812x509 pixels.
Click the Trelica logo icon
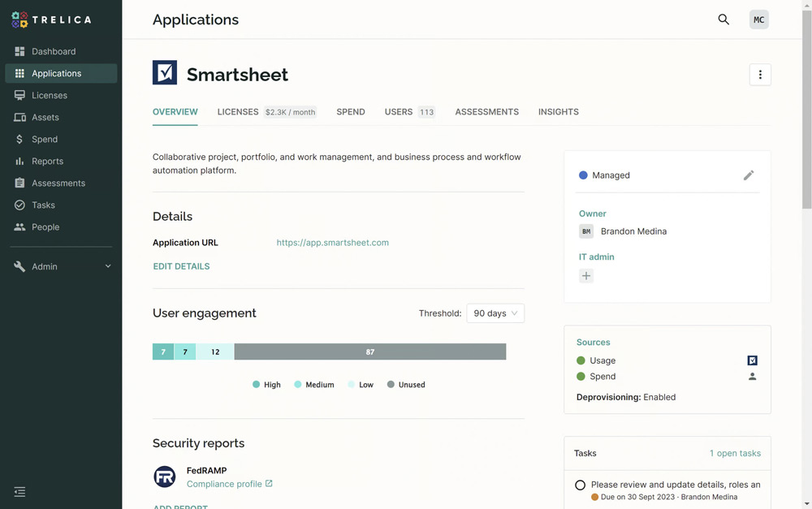(x=19, y=19)
